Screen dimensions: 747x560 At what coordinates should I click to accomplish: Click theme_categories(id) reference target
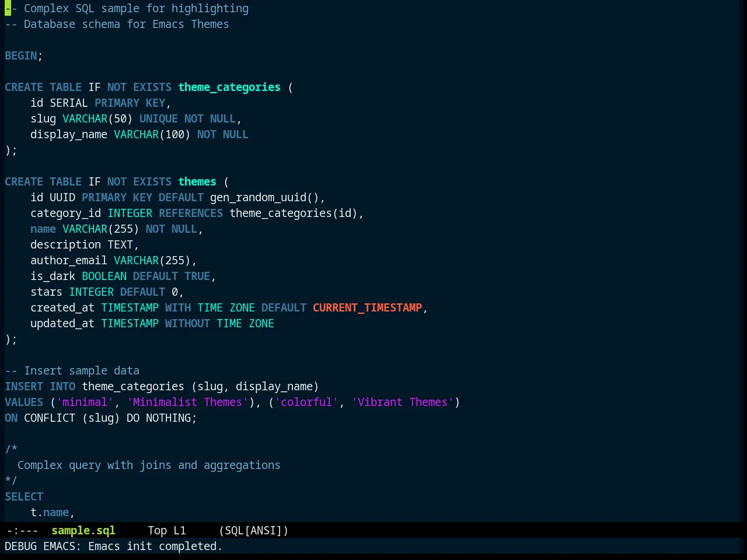[294, 213]
